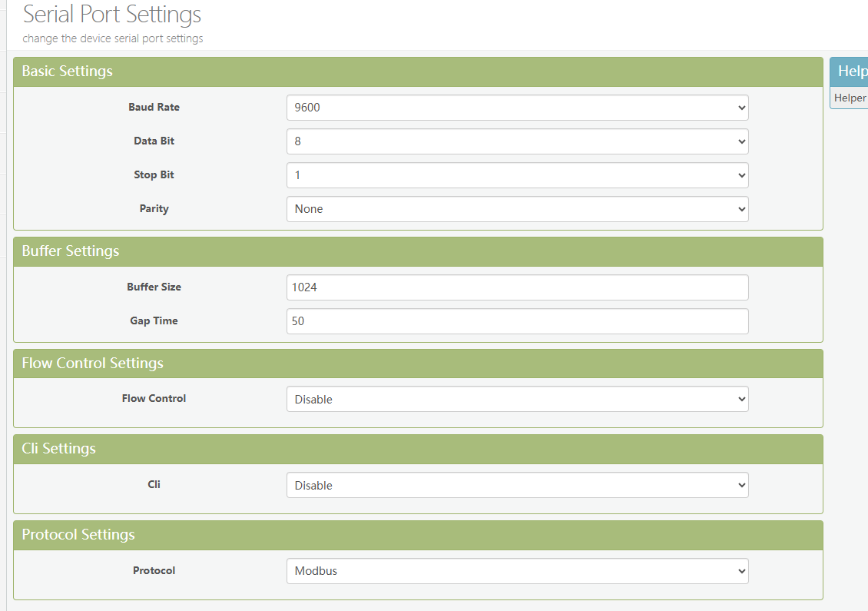The height and width of the screenshot is (611, 868).
Task: Focus the Gap Time text box
Action: click(x=517, y=321)
